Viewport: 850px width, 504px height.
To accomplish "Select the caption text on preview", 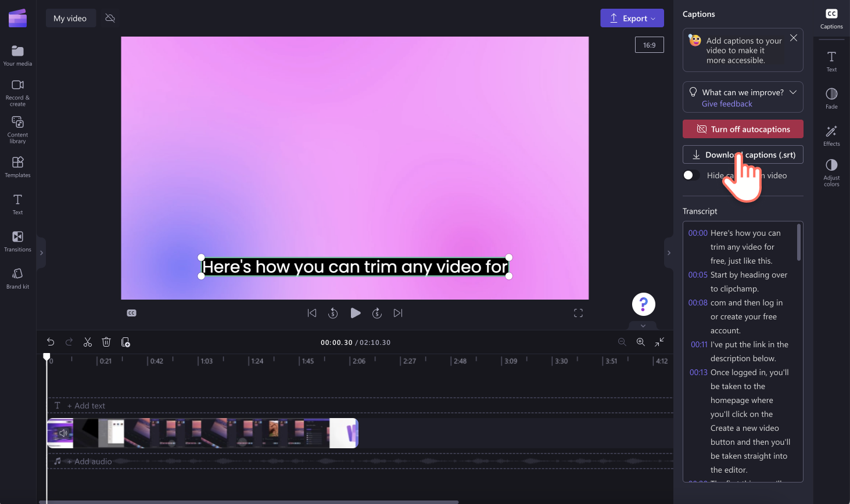I will pos(355,267).
